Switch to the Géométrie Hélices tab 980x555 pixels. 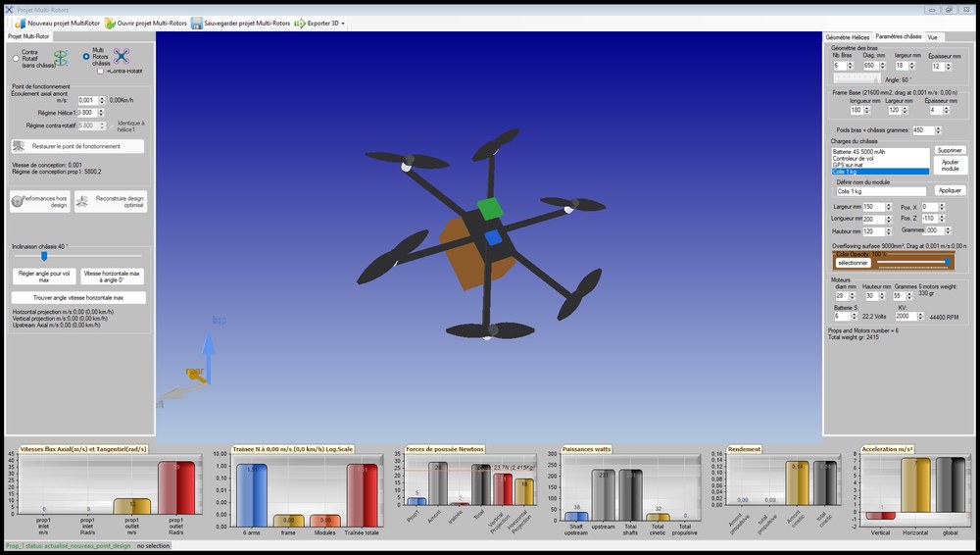point(848,37)
